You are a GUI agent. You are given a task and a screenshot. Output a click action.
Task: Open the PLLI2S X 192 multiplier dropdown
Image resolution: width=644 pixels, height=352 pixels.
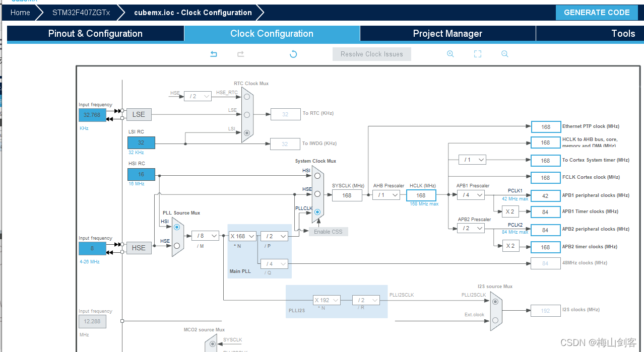(x=327, y=300)
